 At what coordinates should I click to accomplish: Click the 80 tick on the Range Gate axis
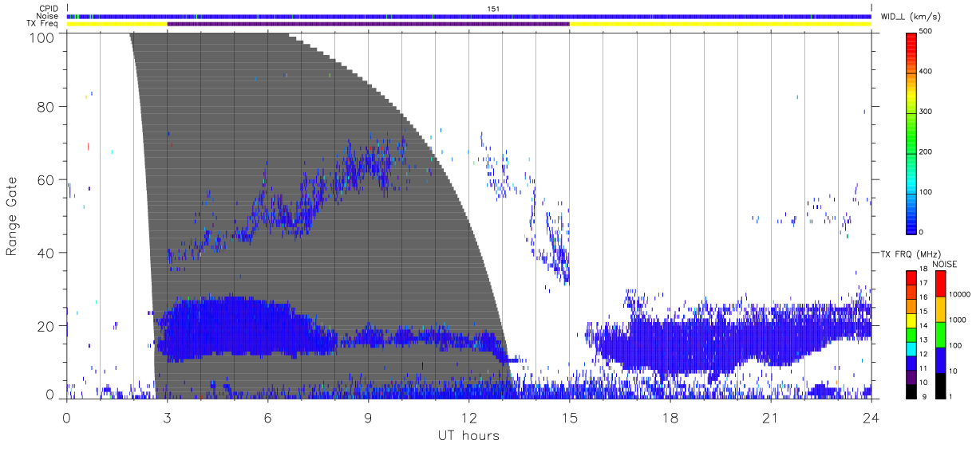46,107
